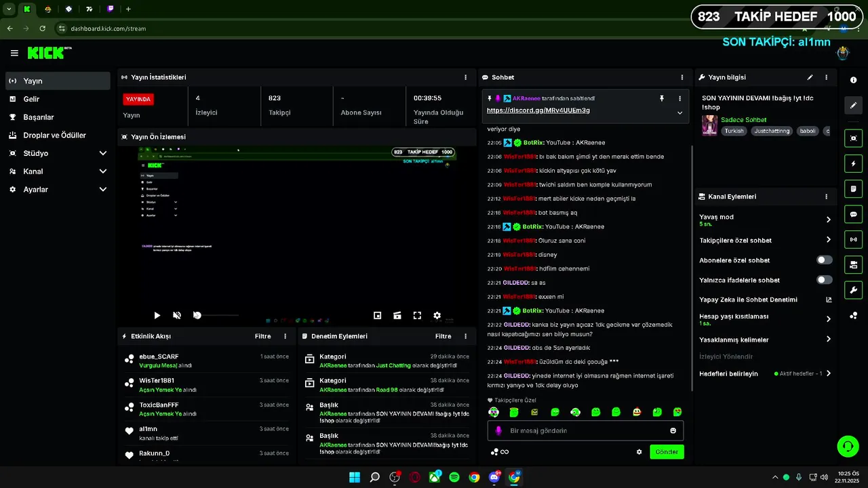The image size is (868, 488).
Task: Open channel points icon below chat input
Action: point(495,451)
